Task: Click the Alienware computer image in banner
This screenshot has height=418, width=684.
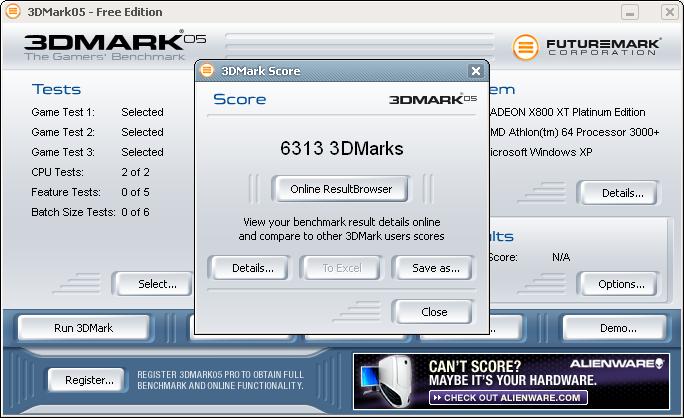Action: point(386,381)
